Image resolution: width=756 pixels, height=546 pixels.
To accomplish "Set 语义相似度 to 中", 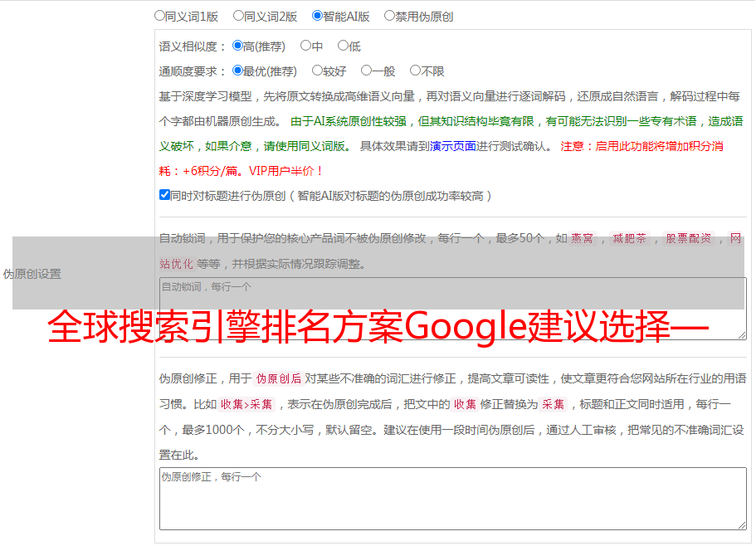I will click(305, 46).
